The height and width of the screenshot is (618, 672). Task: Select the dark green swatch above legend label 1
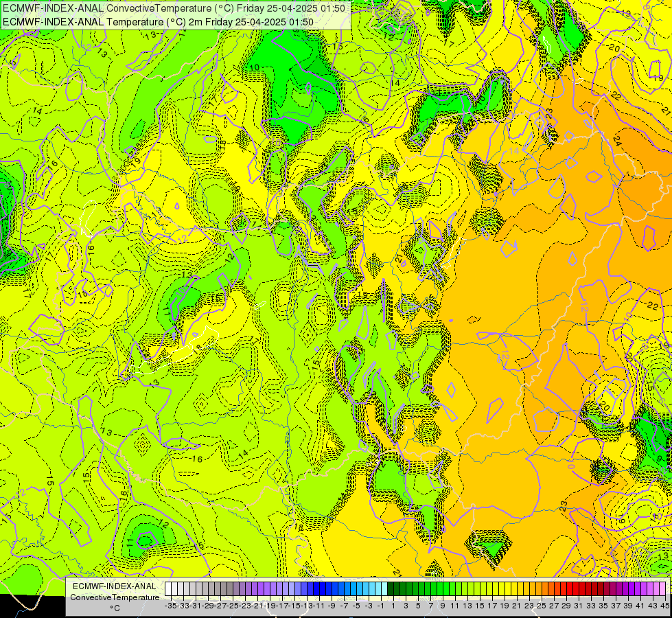click(x=390, y=589)
